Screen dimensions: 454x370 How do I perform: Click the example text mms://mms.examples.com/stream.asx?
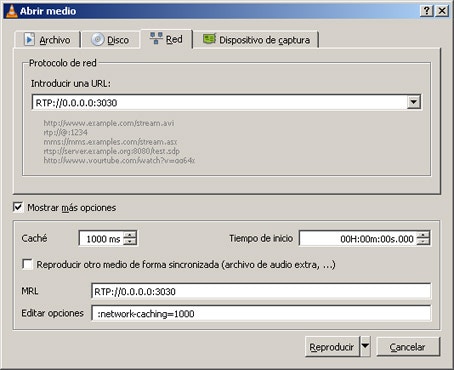[x=110, y=142]
